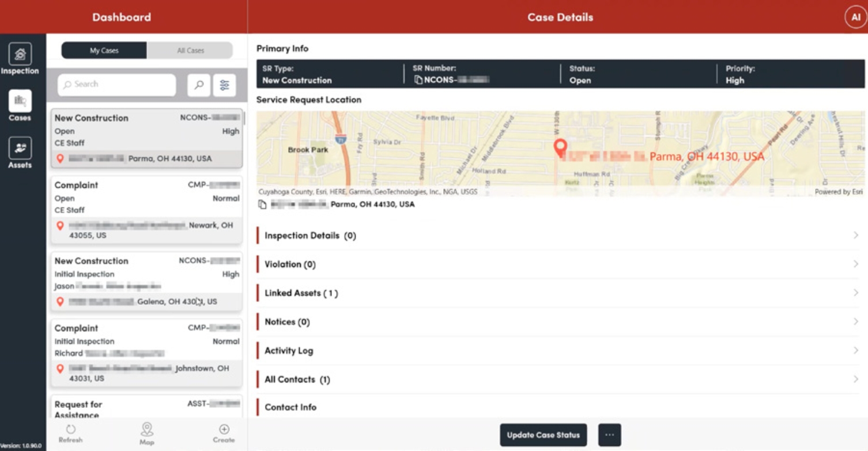This screenshot has width=868, height=451.
Task: Click the Update Case Status button
Action: coord(544,435)
